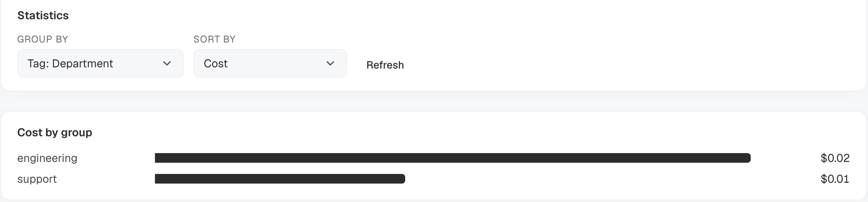Refresh the statistics
The width and height of the screenshot is (868, 202).
click(x=385, y=65)
